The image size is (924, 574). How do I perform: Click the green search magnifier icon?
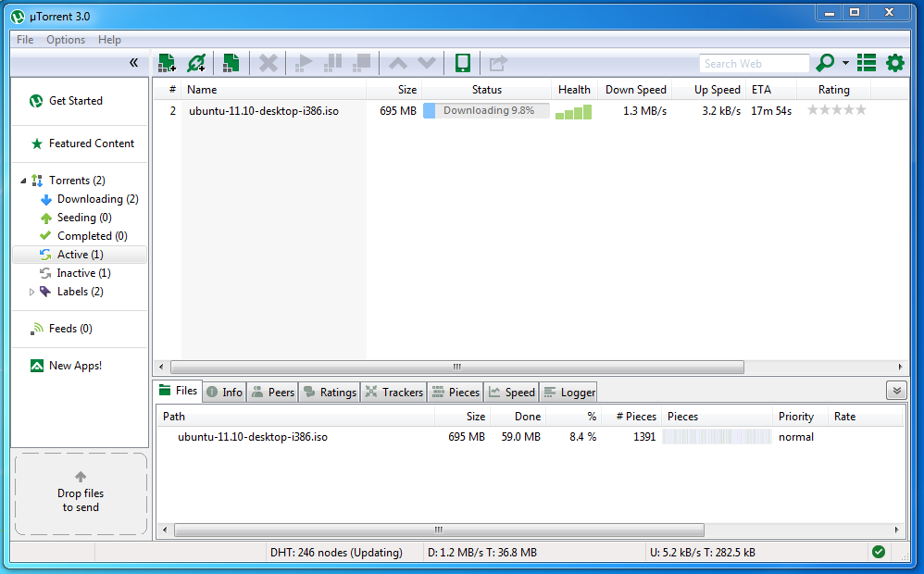tap(825, 62)
